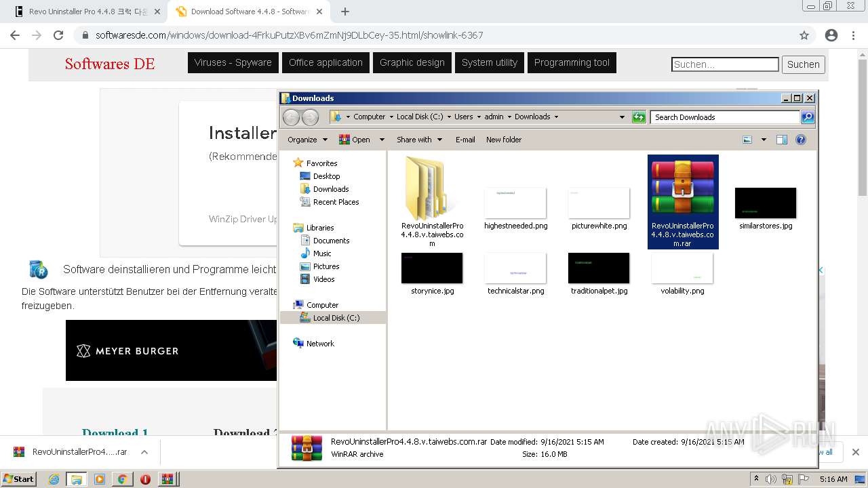The image size is (868, 488).
Task: Open Internet Explorer from taskbar
Action: (54, 479)
